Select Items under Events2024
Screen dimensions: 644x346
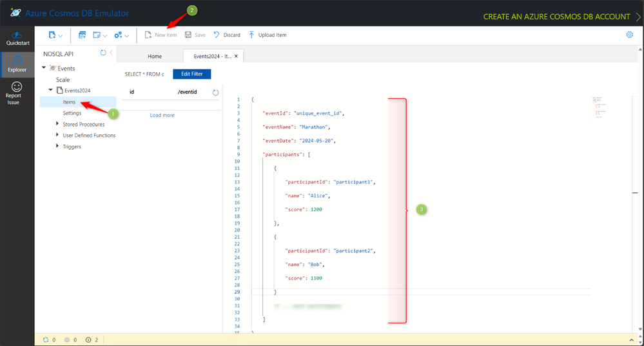69,102
